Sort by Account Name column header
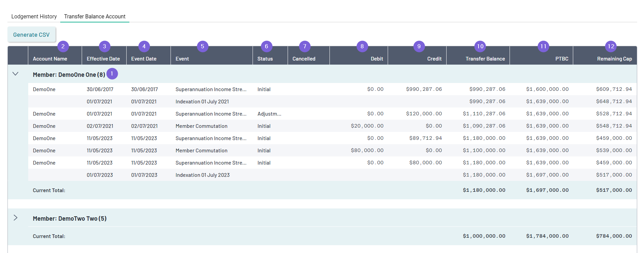Viewport: 644px width, 253px height. (50, 59)
